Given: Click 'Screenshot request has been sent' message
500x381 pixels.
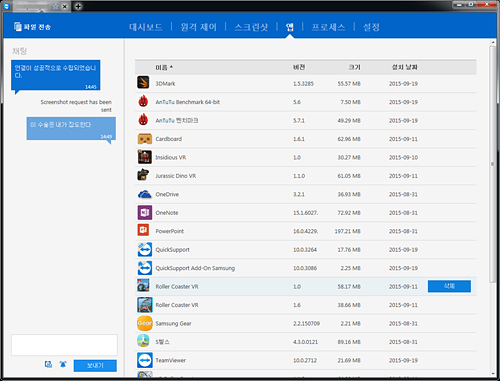Looking at the screenshot, I should [x=76, y=106].
